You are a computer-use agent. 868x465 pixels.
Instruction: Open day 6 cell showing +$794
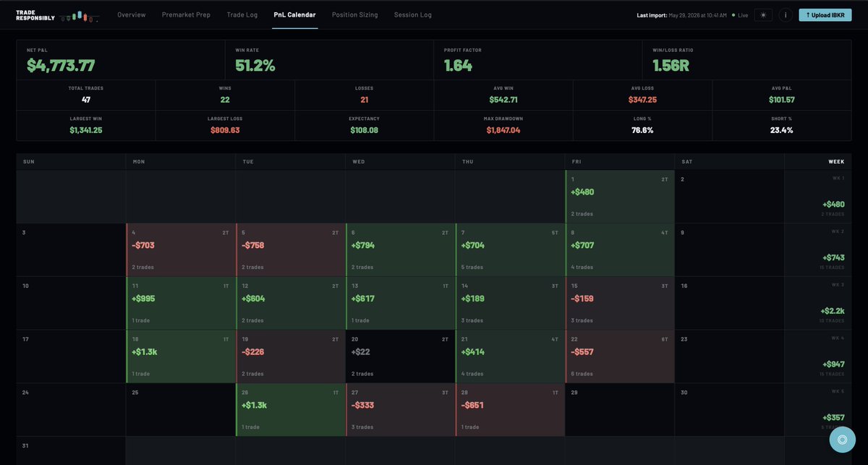click(x=401, y=249)
